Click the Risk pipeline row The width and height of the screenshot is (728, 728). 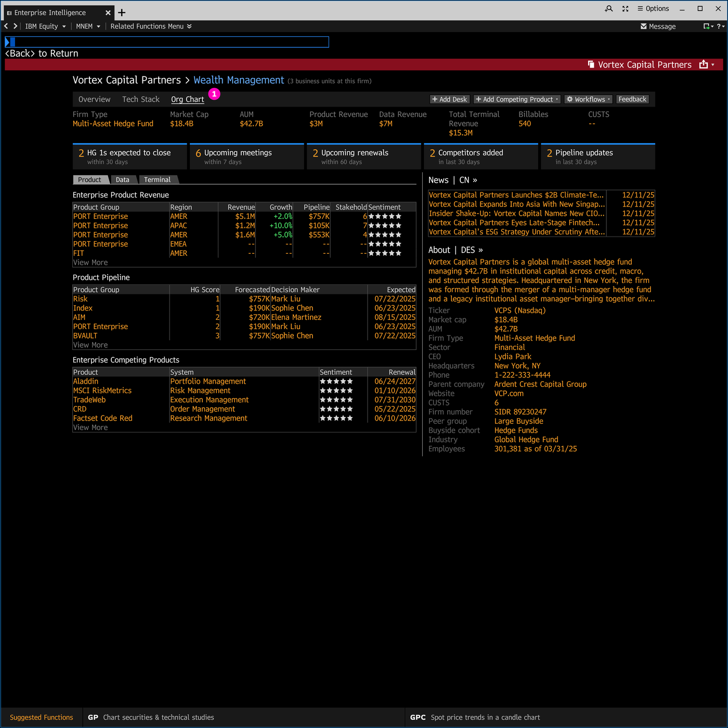tap(244, 299)
